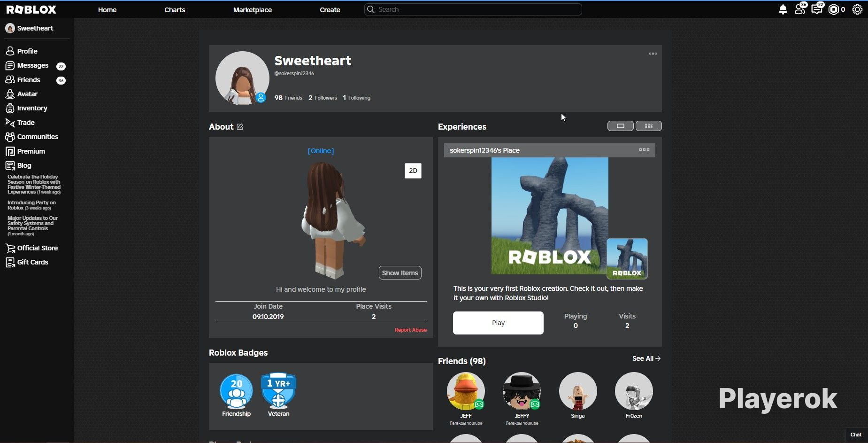868x443 pixels.
Task: Click the Play button
Action: [x=498, y=323]
